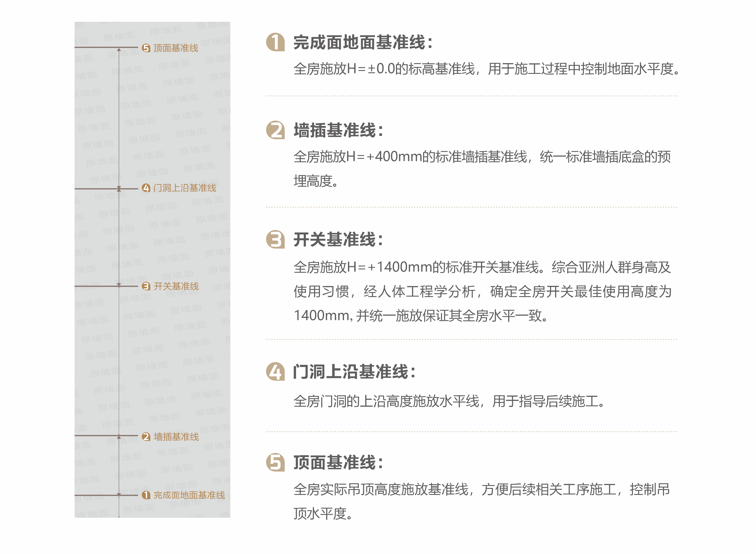Click the line starting 1400mm, 并统一施放
This screenshot has height=554, width=756.
[421, 316]
